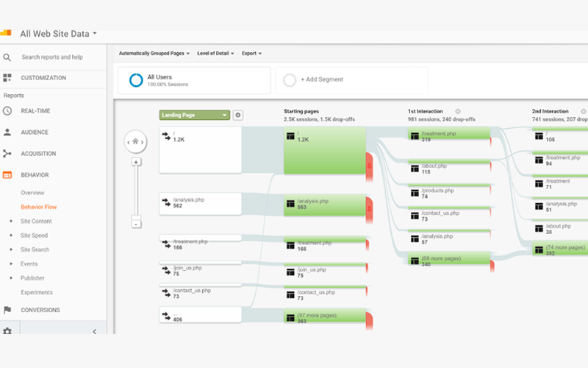588x368 pixels.
Task: Click the zoom slider track between plus and minus
Action: (136, 191)
